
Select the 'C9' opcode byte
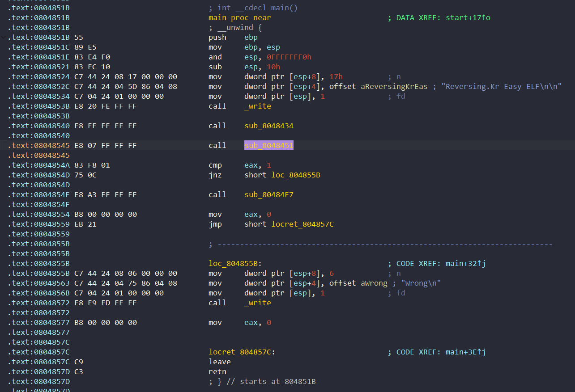(79, 362)
